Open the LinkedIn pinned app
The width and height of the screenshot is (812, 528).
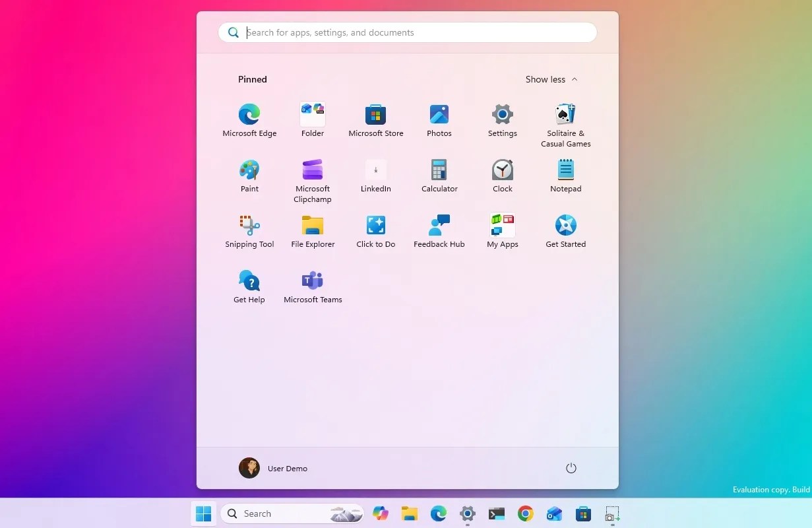point(376,176)
